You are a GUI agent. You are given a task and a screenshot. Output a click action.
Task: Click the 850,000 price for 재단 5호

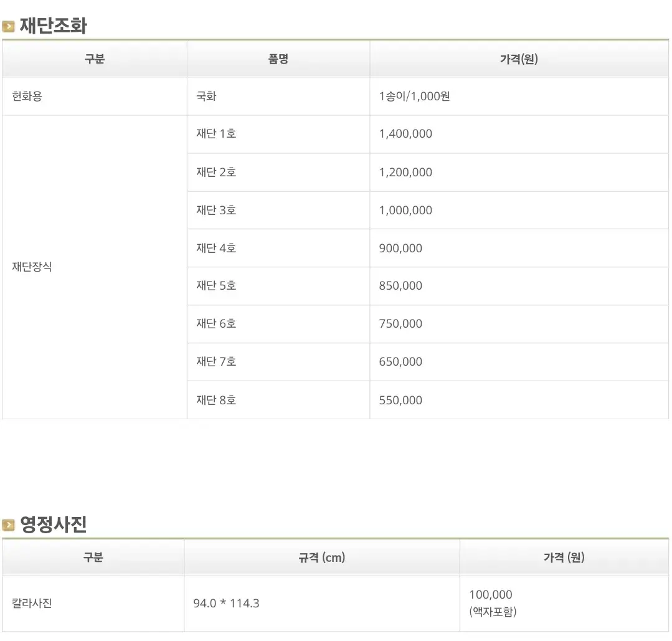pyautogui.click(x=400, y=286)
